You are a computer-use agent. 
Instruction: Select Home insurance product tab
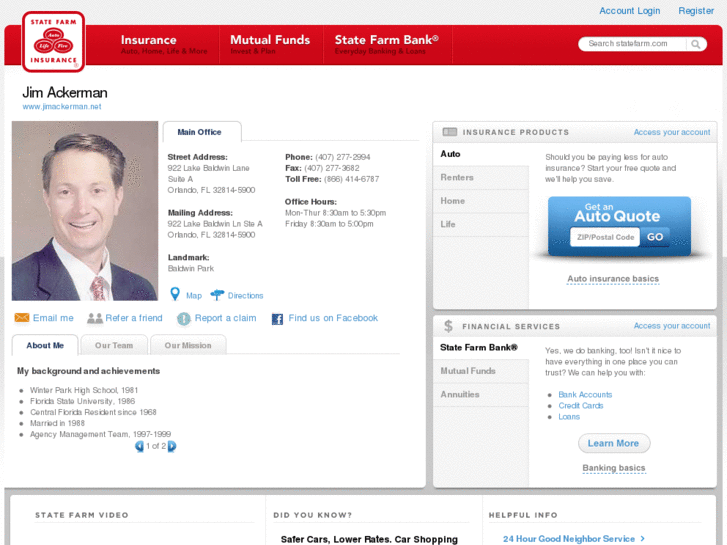[480, 201]
